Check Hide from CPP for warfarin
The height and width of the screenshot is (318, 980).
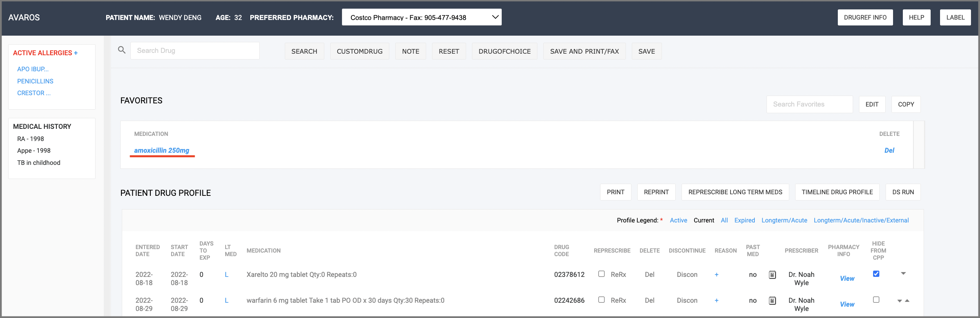(x=876, y=300)
